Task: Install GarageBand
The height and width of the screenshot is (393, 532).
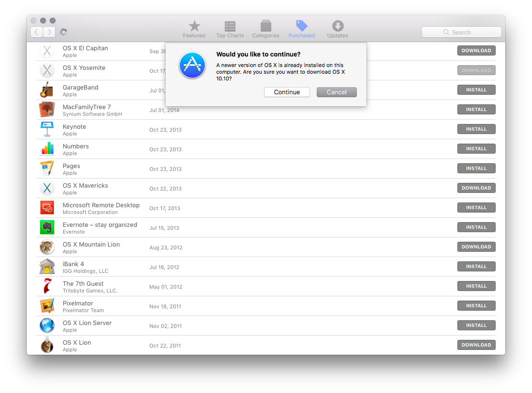Action: 477,90
